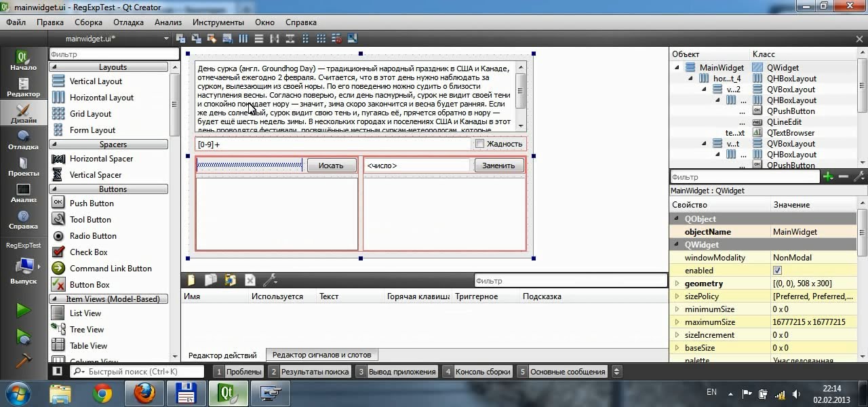Click the text browser vertical scrollbar

click(521, 96)
